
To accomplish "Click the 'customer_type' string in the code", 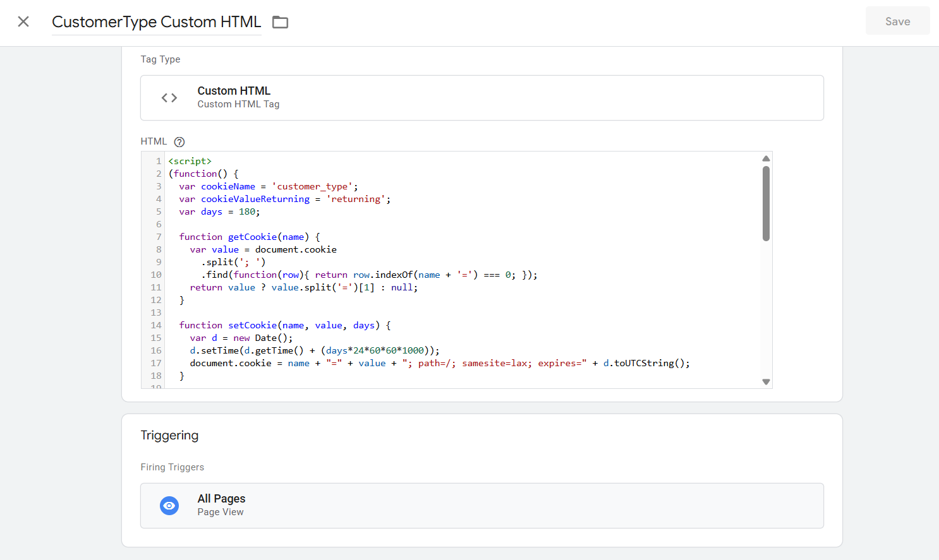I will pos(312,186).
